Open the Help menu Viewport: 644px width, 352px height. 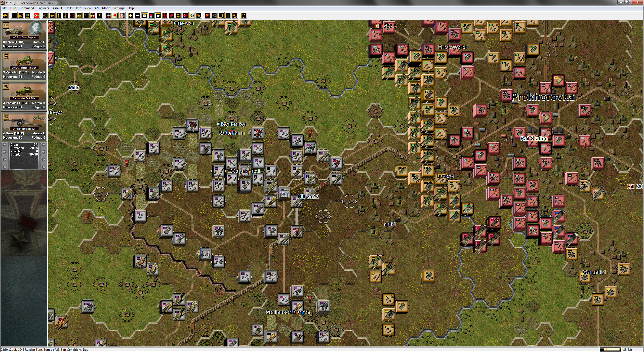point(131,8)
